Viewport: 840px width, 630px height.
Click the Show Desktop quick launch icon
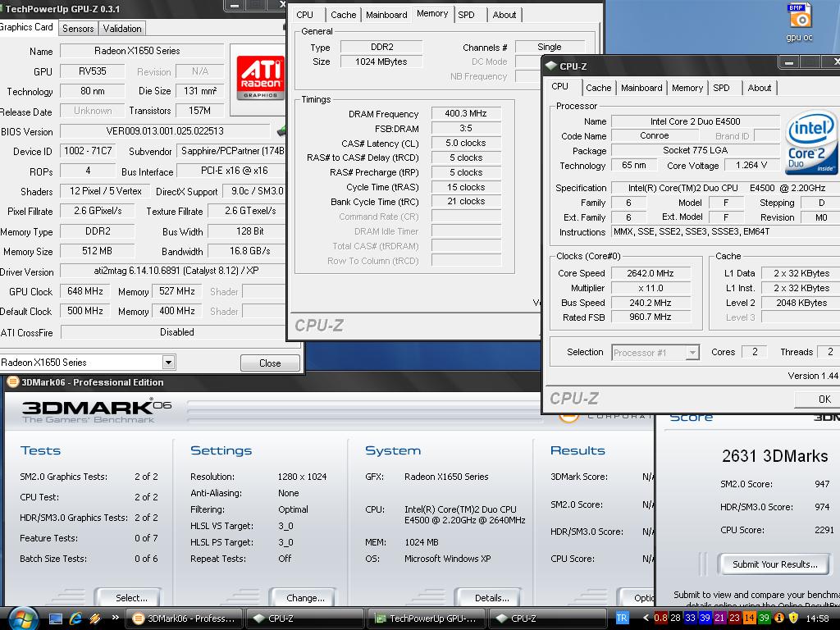coord(56,619)
